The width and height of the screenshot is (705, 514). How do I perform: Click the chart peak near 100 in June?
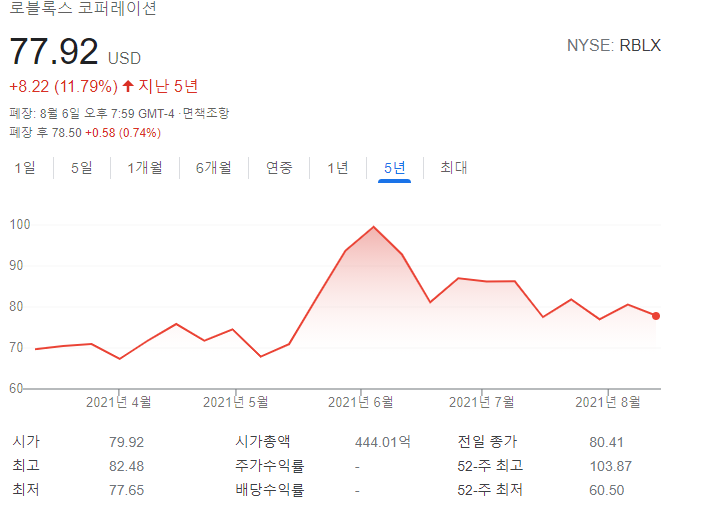coord(374,227)
